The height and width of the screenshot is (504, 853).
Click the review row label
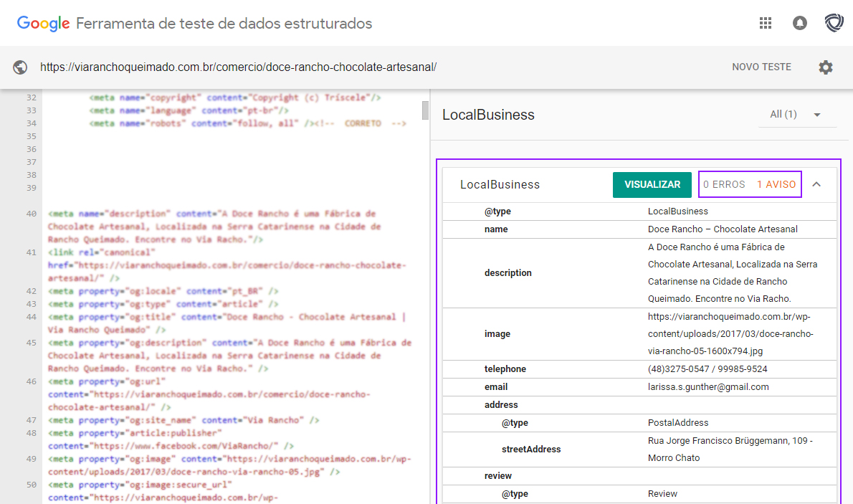[x=497, y=476]
